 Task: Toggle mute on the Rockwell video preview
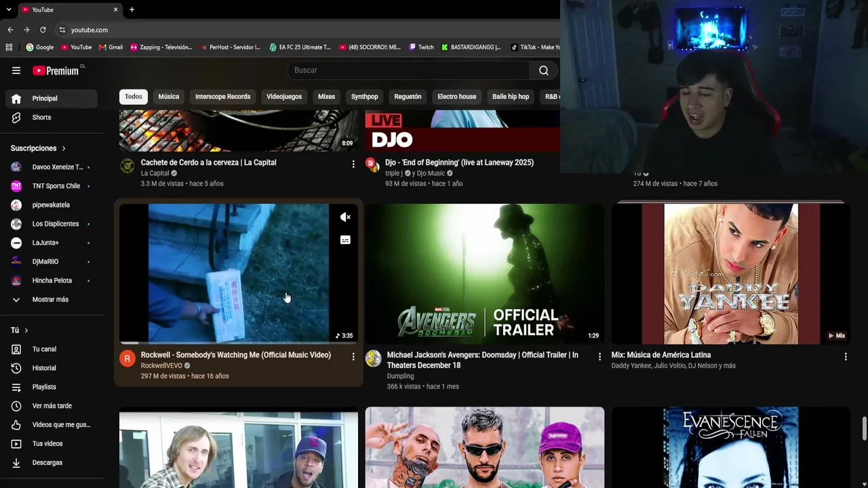345,217
